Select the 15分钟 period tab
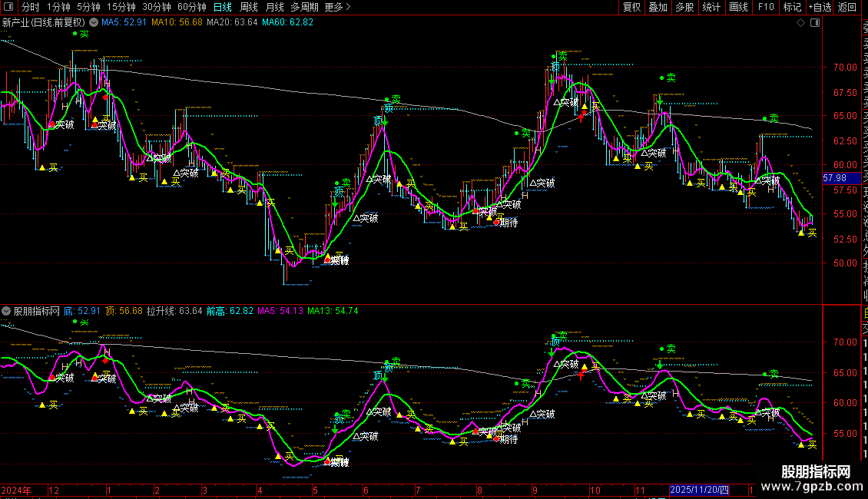Image resolution: width=868 pixels, height=499 pixels. click(121, 7)
